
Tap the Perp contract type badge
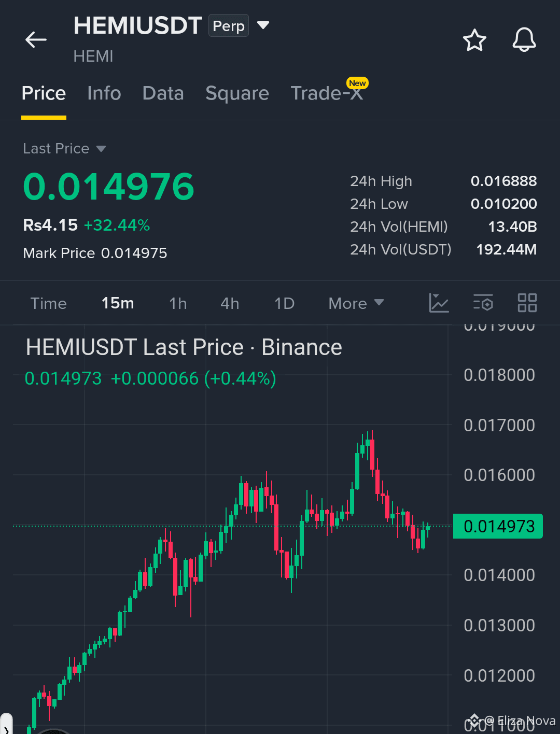click(x=229, y=26)
